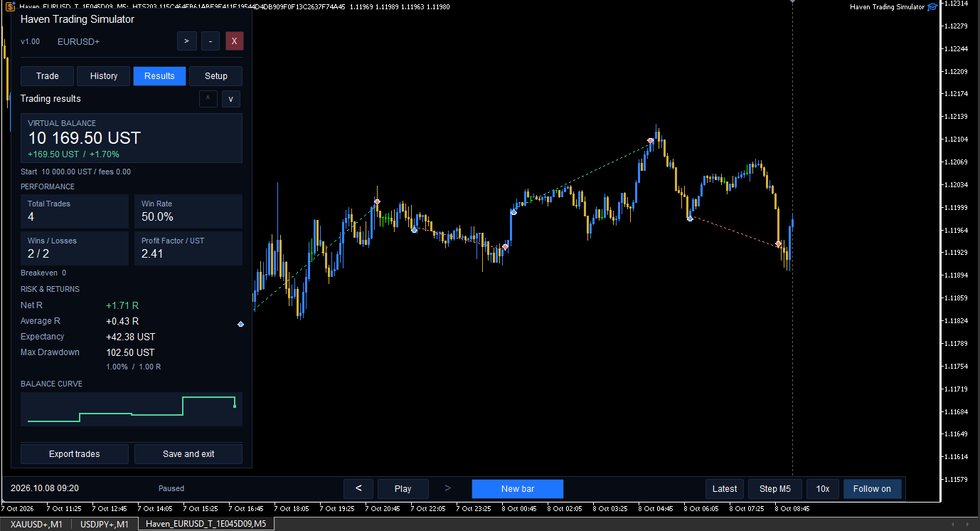
Task: Click the balance curve chart
Action: tap(132, 409)
